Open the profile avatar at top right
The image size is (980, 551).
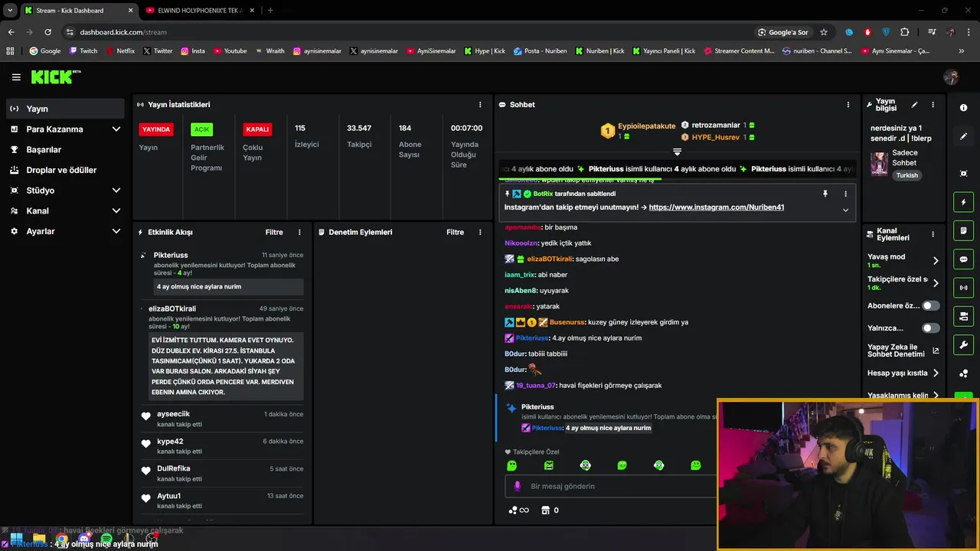[x=951, y=77]
